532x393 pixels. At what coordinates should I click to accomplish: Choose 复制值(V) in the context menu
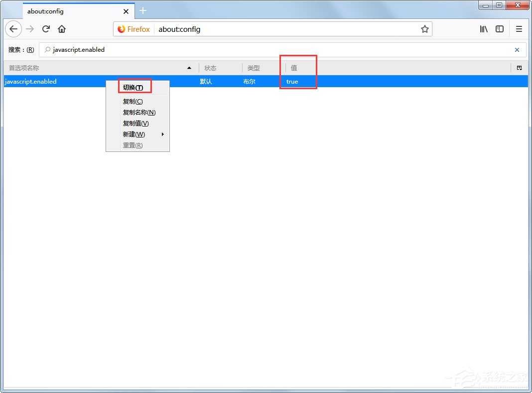pyautogui.click(x=135, y=123)
